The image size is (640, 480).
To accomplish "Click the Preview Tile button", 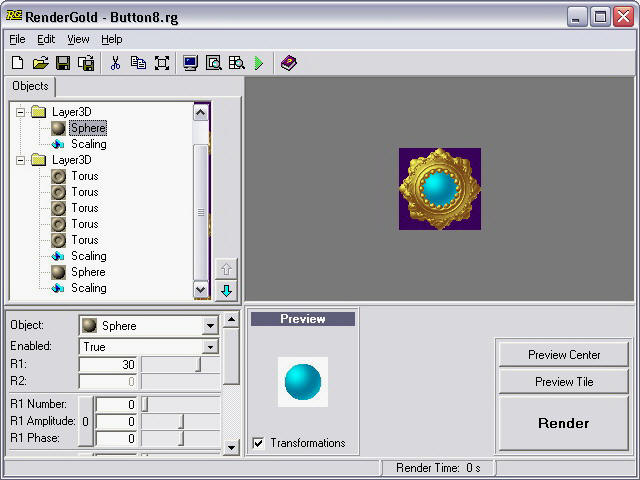I will click(x=563, y=382).
